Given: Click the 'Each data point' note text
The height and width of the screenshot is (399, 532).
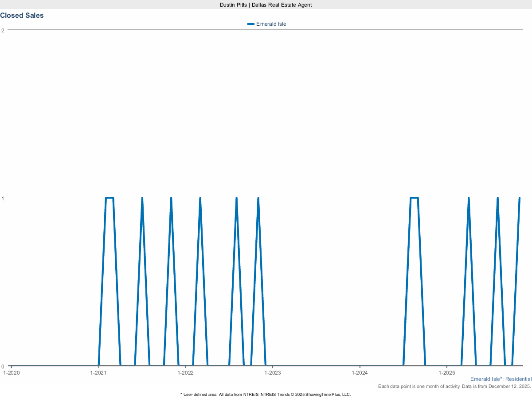Looking at the screenshot, I should (x=454, y=387).
